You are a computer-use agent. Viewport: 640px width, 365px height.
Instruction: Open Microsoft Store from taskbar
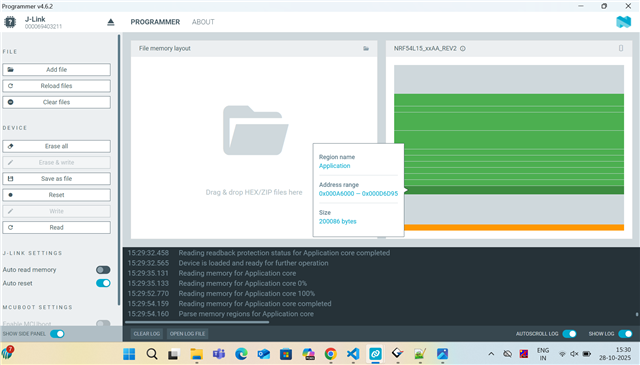(x=286, y=354)
